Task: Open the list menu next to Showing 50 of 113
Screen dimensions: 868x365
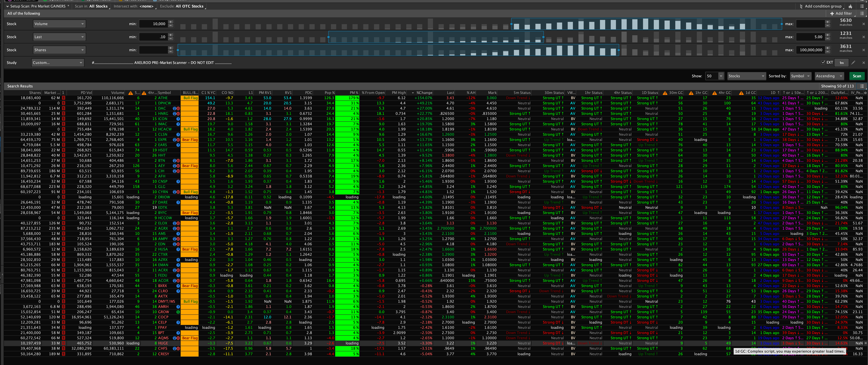Action: point(862,86)
